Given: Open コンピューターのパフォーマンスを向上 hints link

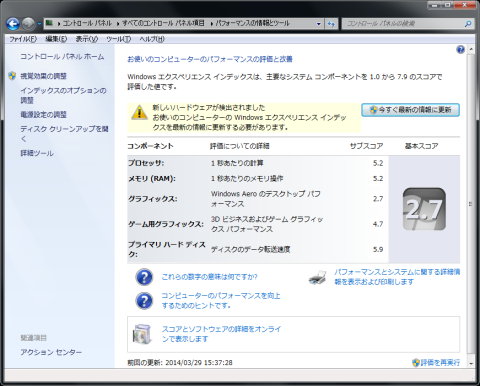Looking at the screenshot, I should 221,301.
